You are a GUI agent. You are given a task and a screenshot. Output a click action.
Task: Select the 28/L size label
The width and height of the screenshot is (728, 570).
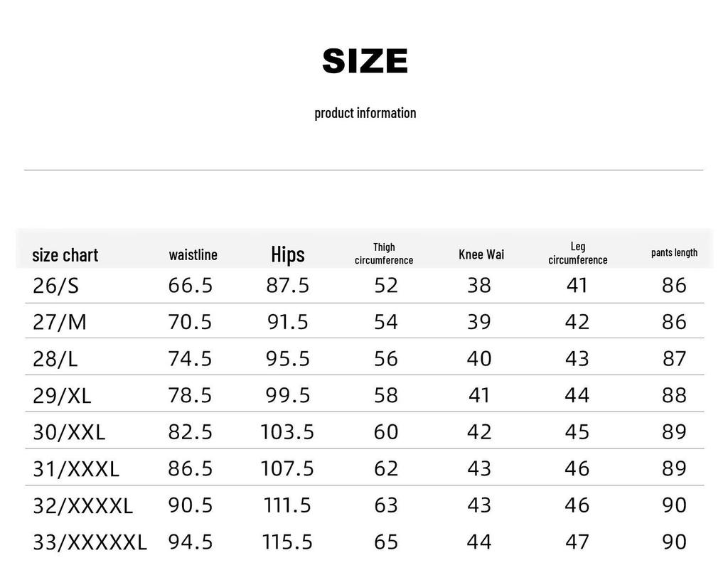click(x=55, y=359)
